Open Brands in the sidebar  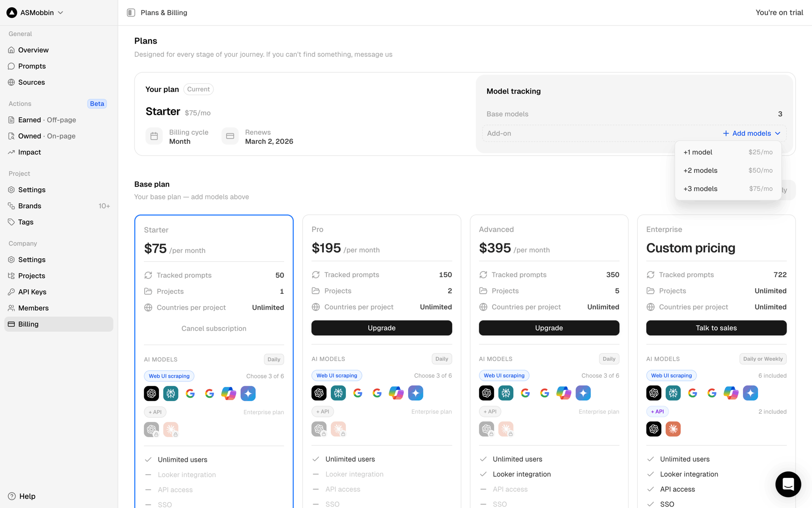click(59, 206)
